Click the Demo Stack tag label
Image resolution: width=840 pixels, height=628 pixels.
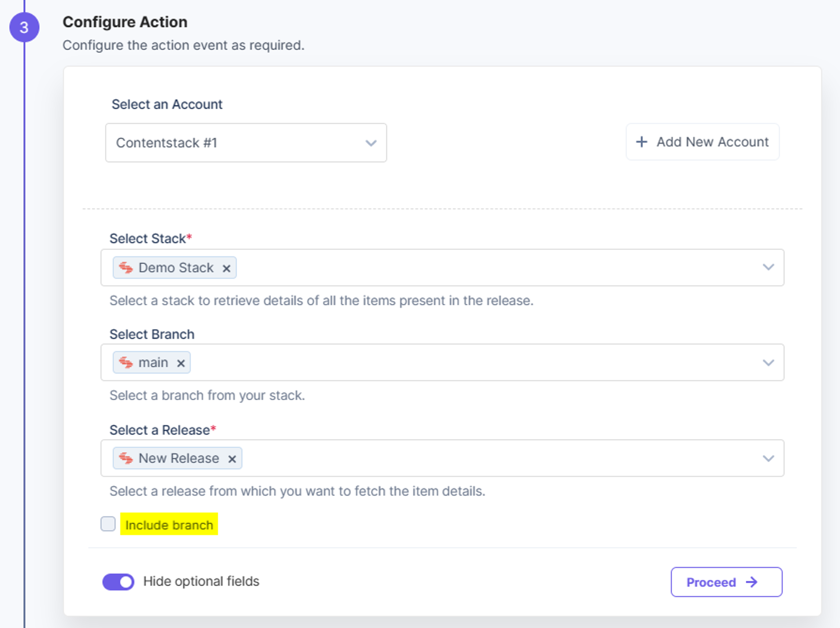176,268
